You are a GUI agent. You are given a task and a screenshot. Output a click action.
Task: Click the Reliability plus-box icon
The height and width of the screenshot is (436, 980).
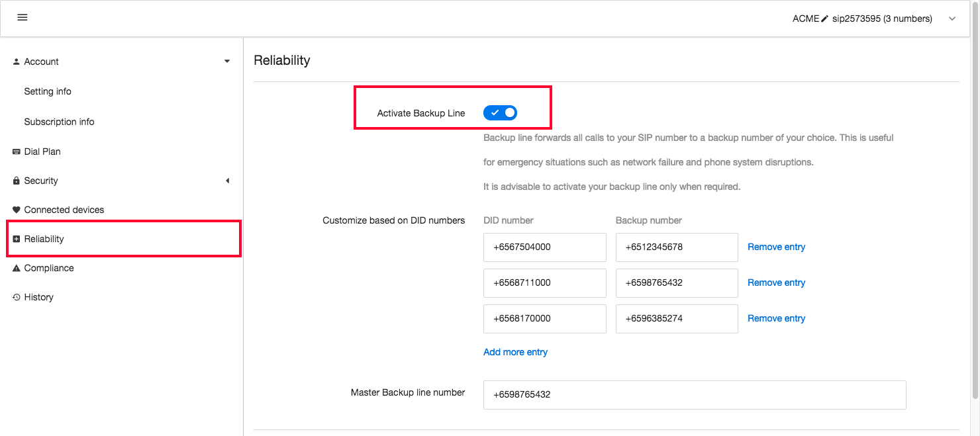[17, 239]
